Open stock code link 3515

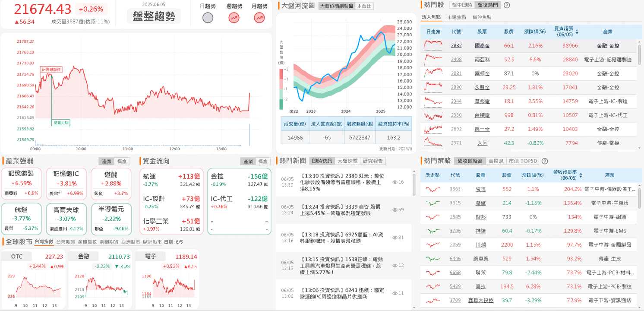[x=455, y=203]
